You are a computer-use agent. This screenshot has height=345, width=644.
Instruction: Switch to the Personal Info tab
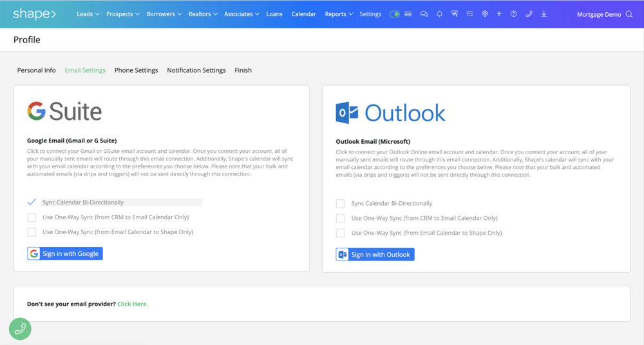coord(36,70)
